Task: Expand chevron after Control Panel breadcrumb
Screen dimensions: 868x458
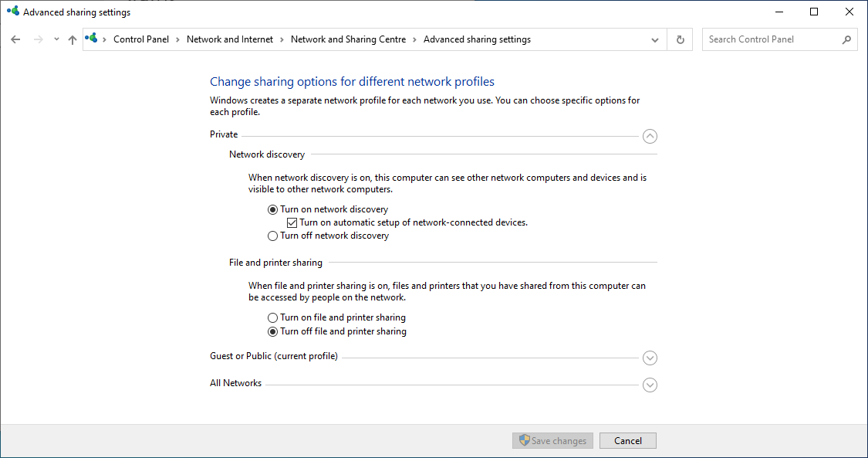Action: (177, 40)
